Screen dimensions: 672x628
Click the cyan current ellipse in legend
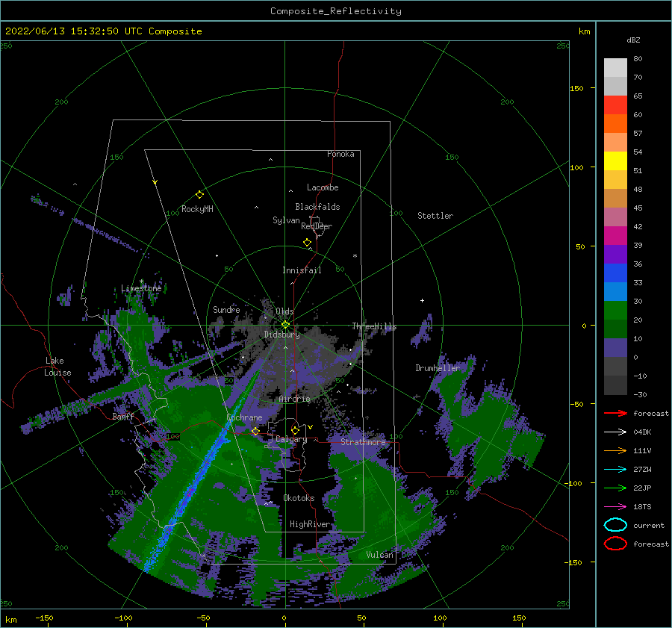615,525
